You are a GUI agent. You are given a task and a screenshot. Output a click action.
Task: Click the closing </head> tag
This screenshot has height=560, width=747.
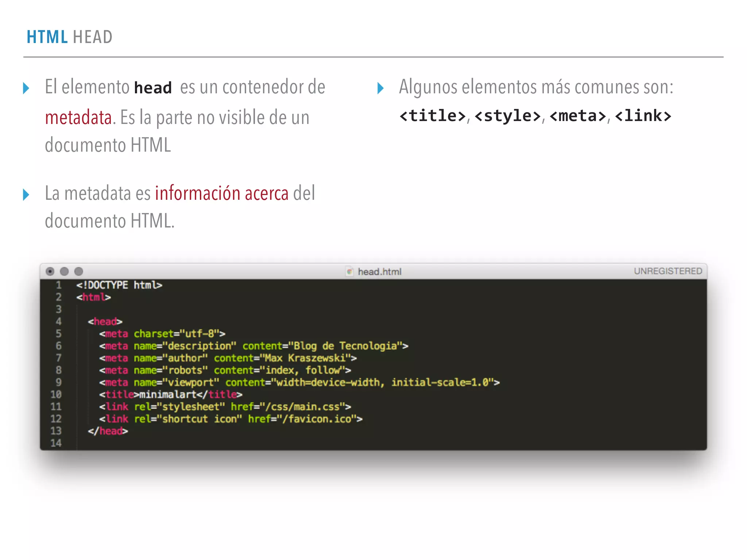point(108,431)
